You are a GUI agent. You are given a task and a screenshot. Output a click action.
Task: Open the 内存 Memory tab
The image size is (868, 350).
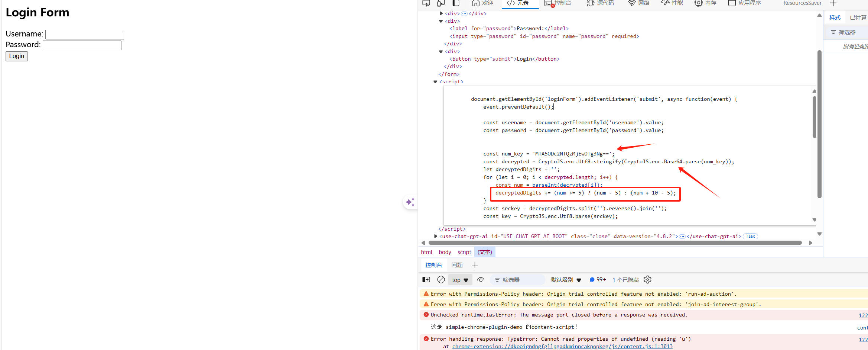tap(705, 3)
